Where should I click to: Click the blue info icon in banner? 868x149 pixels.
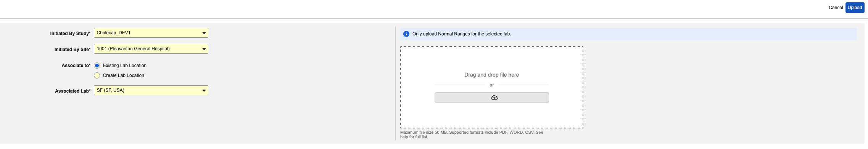pyautogui.click(x=406, y=34)
